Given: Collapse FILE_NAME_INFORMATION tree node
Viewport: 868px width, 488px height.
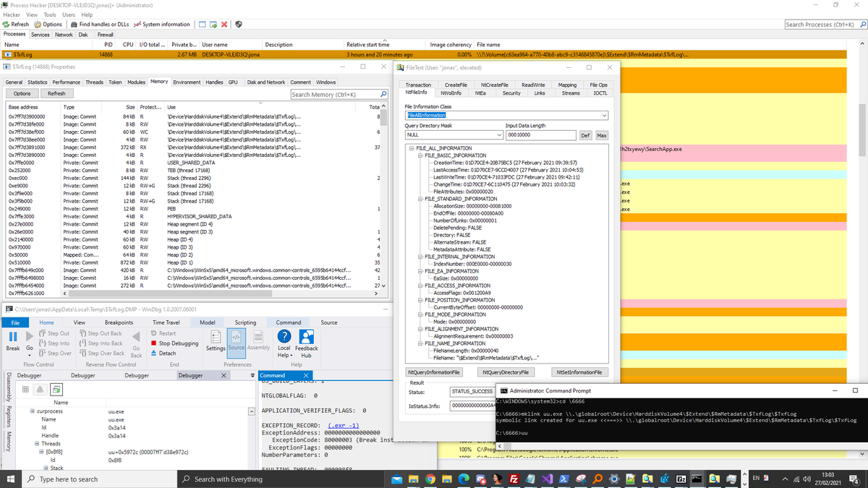Looking at the screenshot, I should click(x=421, y=343).
